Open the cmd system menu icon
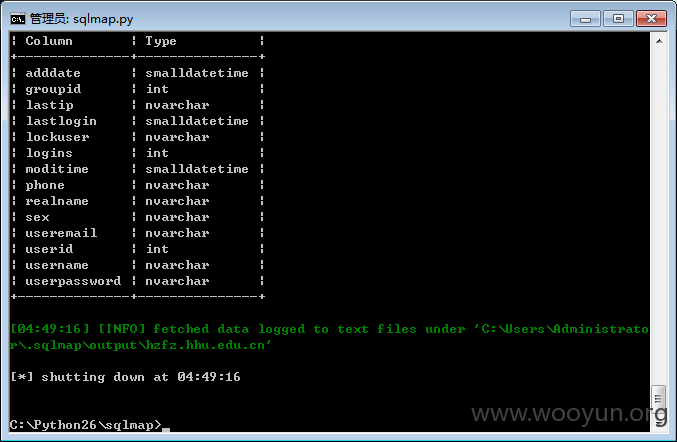 [x=18, y=19]
